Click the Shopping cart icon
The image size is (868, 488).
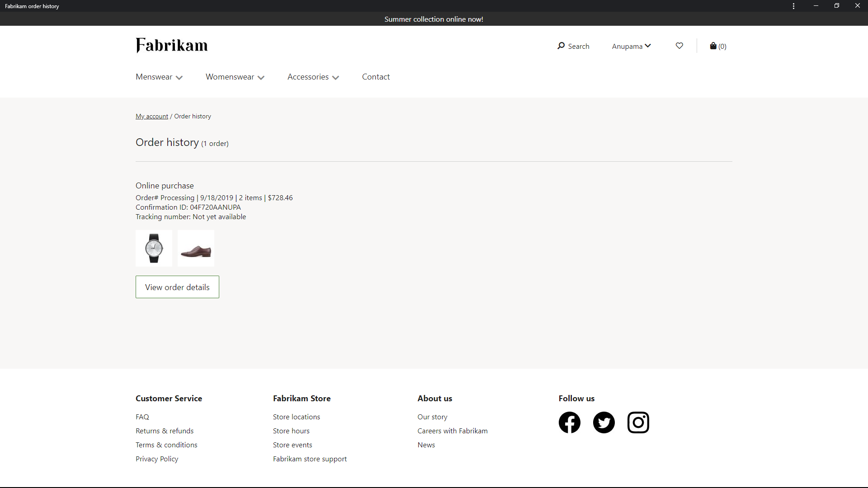[713, 46]
